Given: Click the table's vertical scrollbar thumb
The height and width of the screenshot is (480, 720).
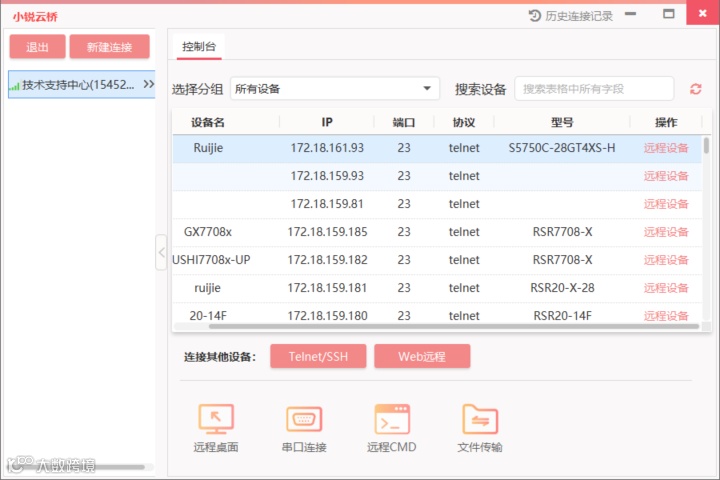Looking at the screenshot, I should click(706, 145).
